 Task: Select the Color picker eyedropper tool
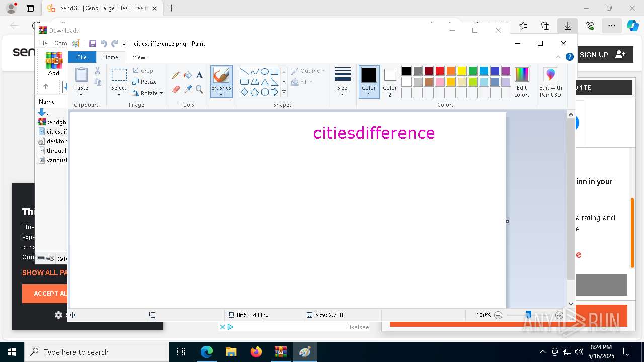point(188,89)
